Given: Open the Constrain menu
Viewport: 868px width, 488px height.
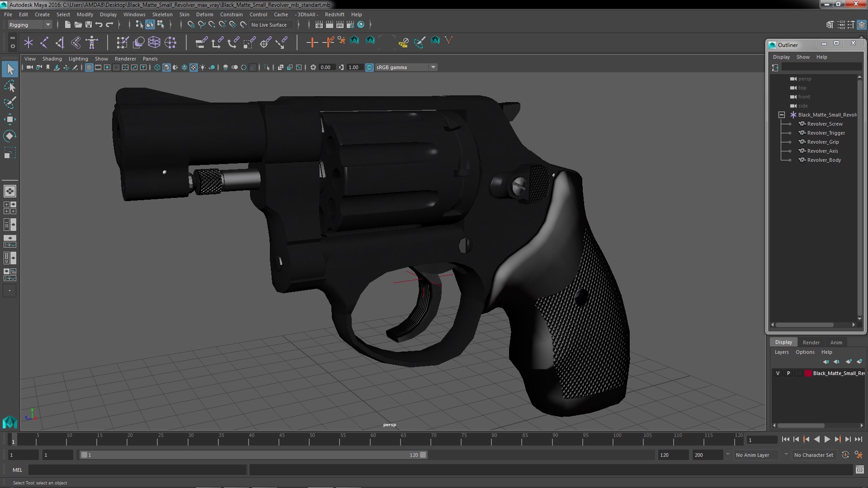Looking at the screenshot, I should coord(231,14).
